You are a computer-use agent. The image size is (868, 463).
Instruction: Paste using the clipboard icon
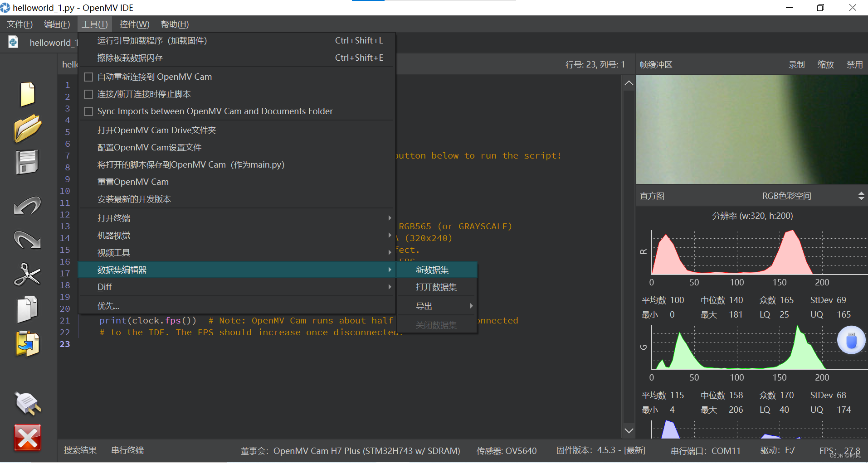(x=27, y=344)
